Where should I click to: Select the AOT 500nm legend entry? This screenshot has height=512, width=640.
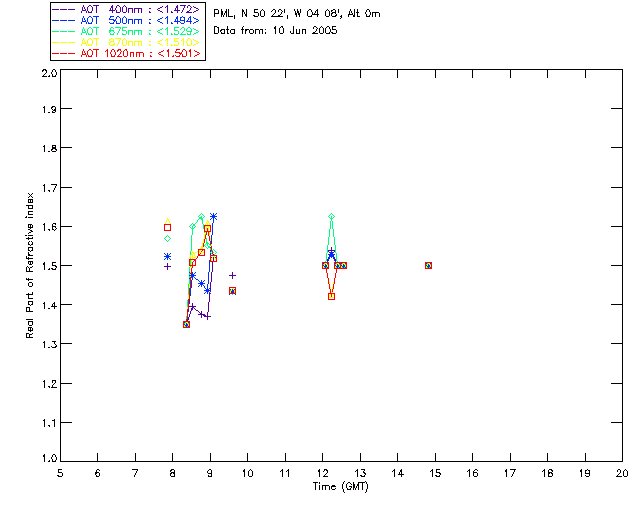click(126, 20)
